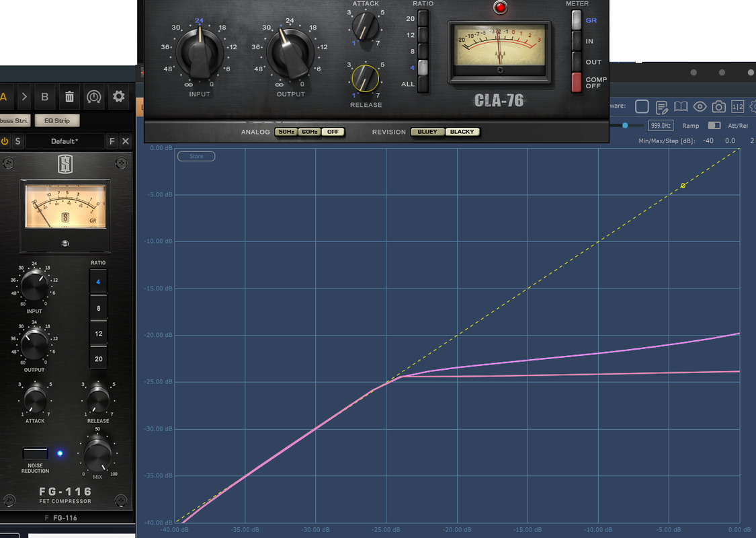
Task: Click the FG-116 Output knob
Action: pos(34,344)
